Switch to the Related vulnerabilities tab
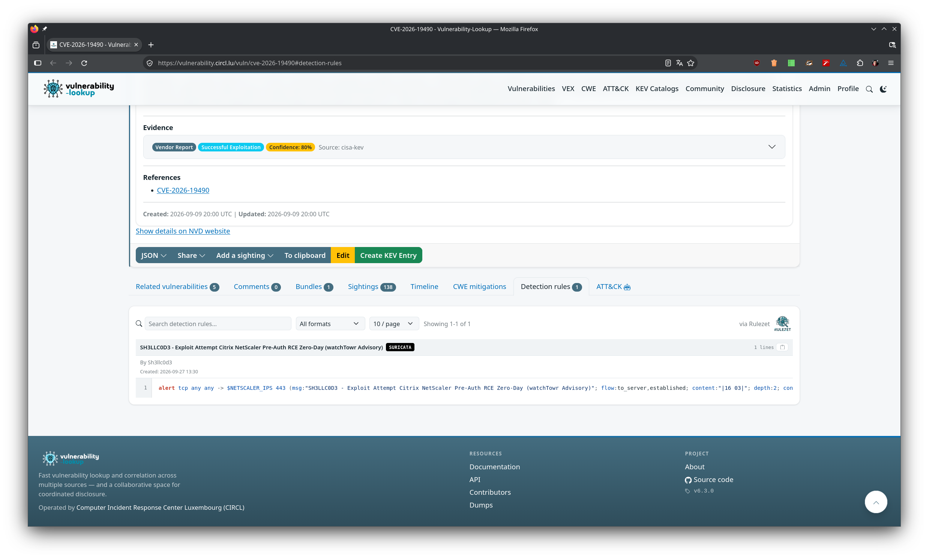The image size is (929, 560). (x=177, y=286)
